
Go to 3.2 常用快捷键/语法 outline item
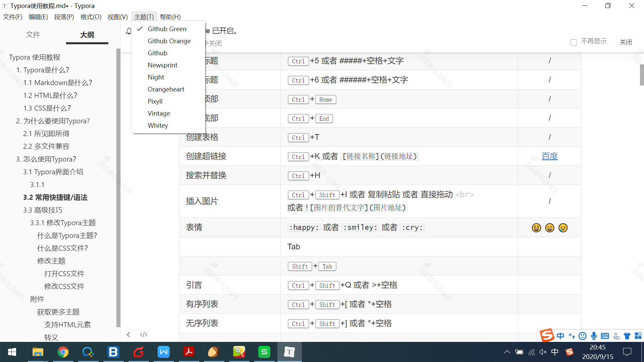(x=55, y=197)
